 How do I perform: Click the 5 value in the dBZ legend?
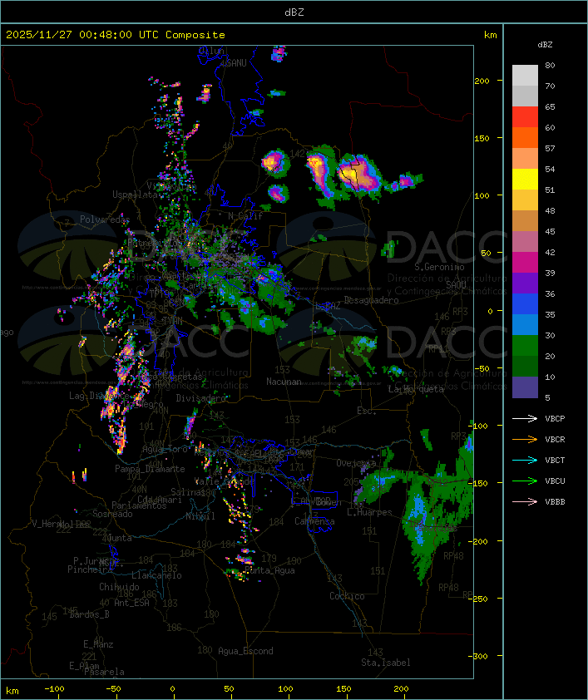coord(547,397)
